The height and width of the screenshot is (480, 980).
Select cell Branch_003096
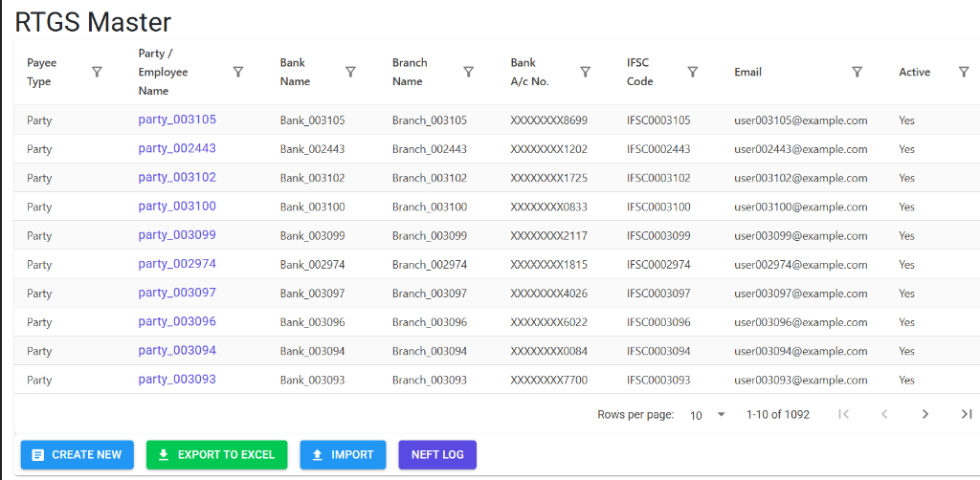[x=430, y=322]
